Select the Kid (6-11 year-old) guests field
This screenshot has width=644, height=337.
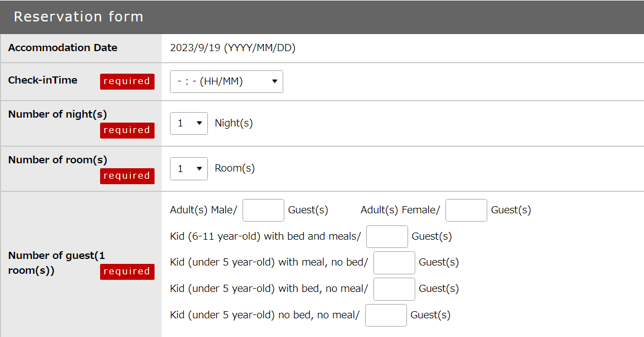pos(387,236)
